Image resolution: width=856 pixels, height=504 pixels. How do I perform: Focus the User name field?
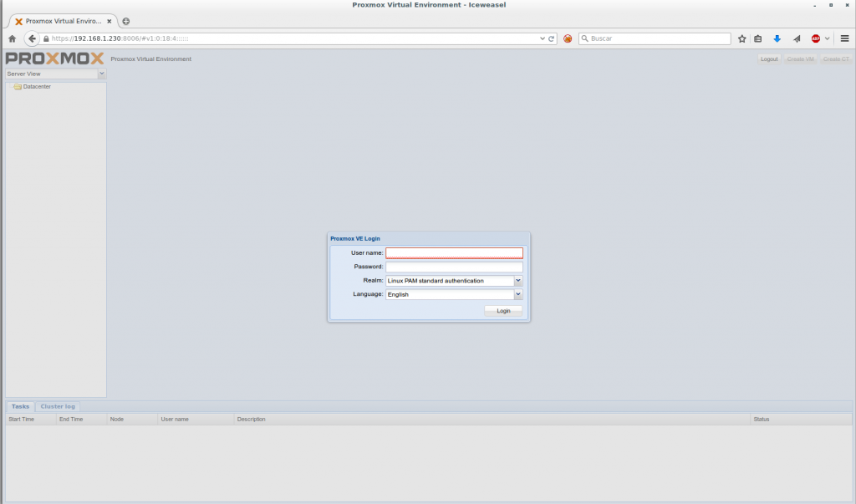(x=454, y=252)
